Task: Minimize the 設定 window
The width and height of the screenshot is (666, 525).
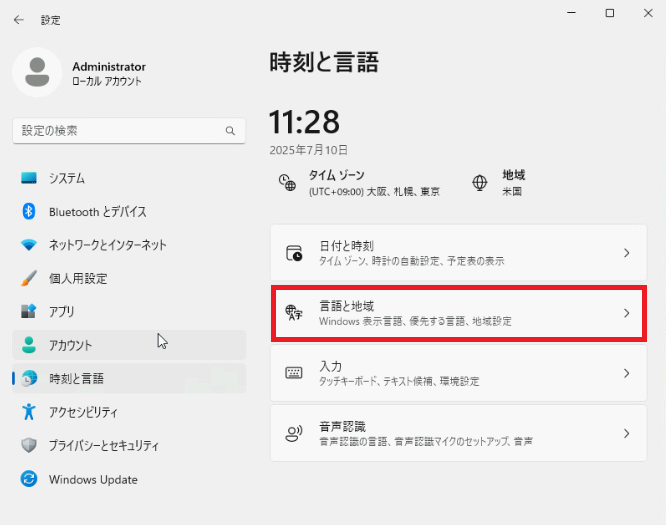Action: point(572,13)
